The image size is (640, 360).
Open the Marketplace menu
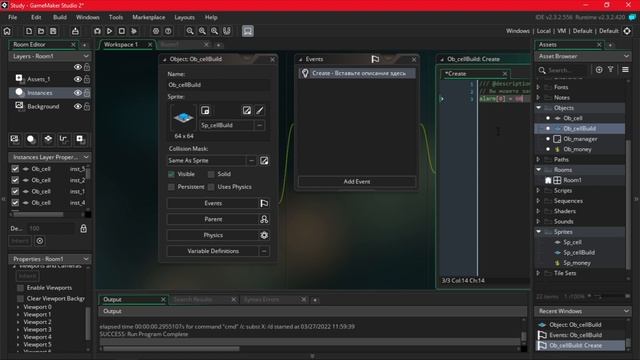(x=149, y=17)
